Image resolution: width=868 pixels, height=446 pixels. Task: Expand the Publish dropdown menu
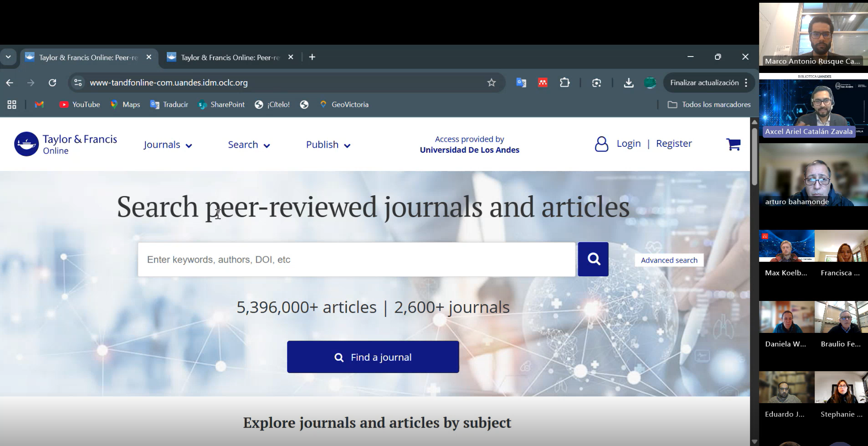328,145
